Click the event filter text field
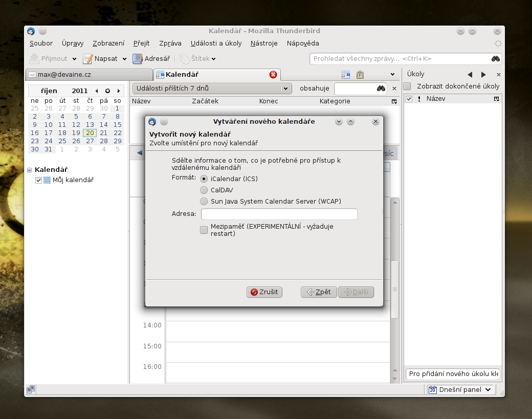532x419 pixels. 356,89
